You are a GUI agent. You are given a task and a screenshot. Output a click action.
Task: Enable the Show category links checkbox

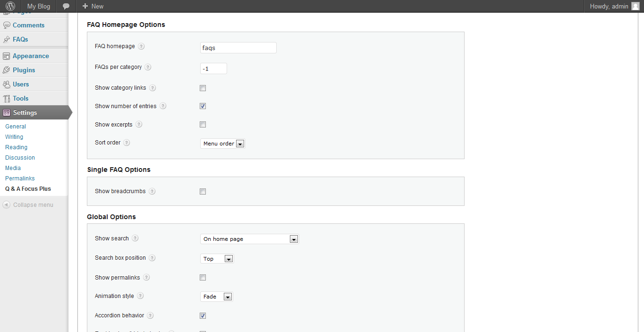[x=203, y=88]
